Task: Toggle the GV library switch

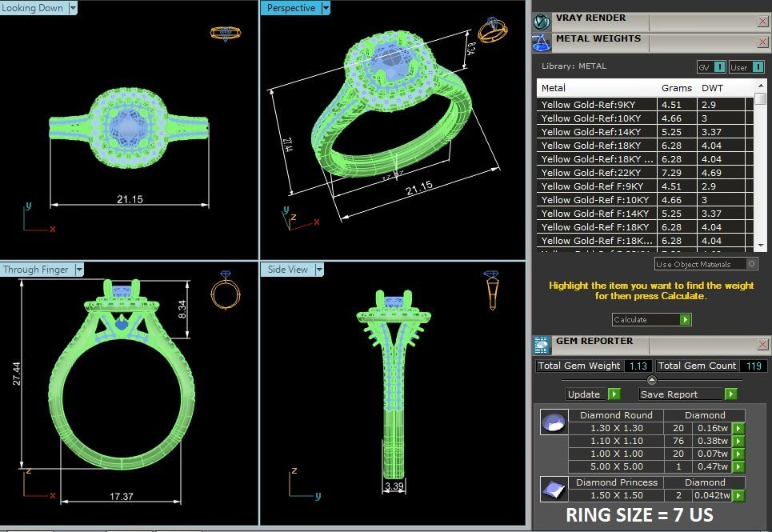Action: tap(719, 67)
